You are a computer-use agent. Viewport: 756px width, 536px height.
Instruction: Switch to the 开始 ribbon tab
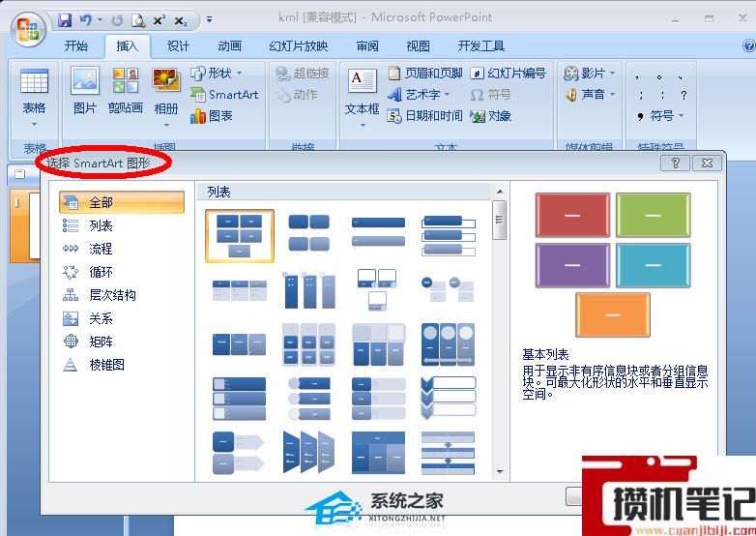click(76, 45)
